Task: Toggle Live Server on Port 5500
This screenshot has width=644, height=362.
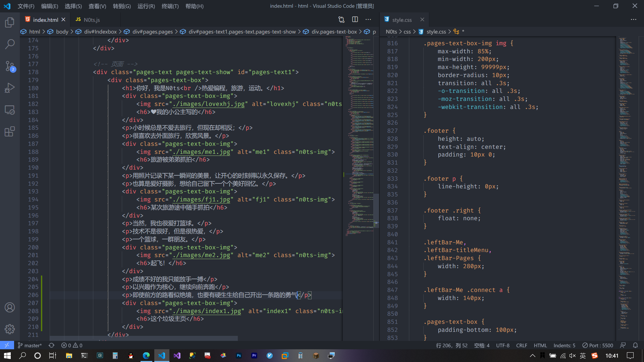Action: [x=598, y=345]
